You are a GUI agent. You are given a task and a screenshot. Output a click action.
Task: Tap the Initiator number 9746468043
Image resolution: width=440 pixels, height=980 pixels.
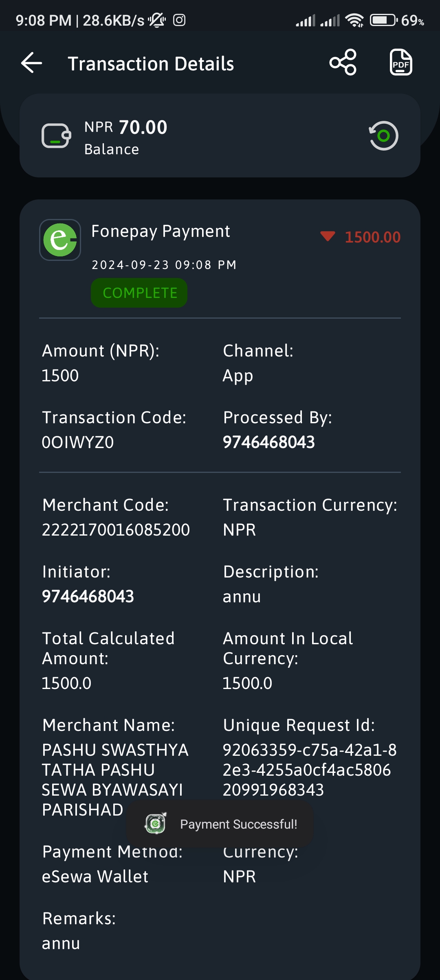pos(88,597)
